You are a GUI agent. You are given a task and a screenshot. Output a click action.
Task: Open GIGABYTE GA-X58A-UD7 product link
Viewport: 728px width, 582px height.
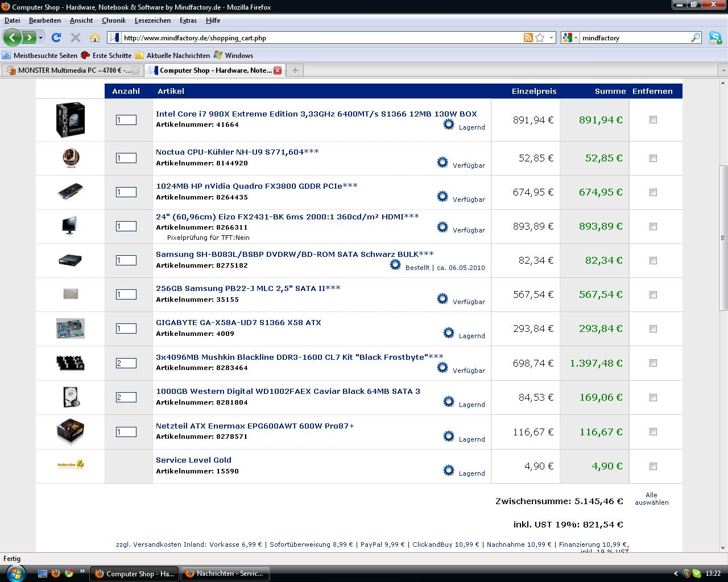238,322
